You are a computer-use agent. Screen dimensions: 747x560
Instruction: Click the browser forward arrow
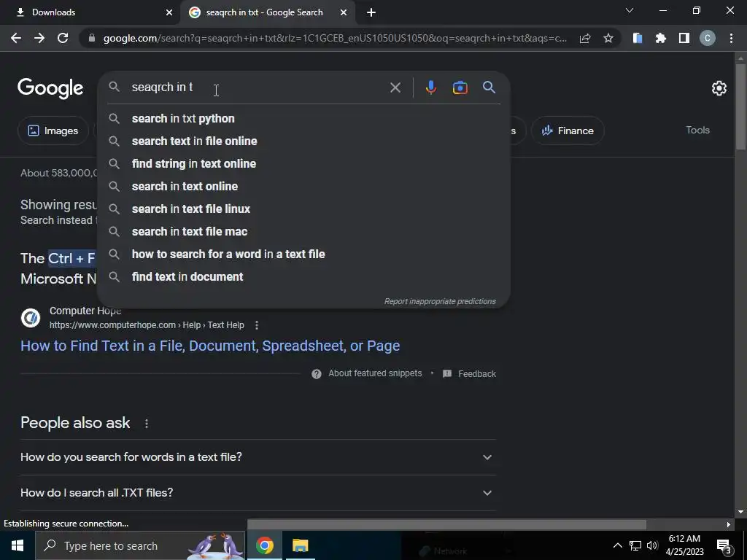[39, 38]
